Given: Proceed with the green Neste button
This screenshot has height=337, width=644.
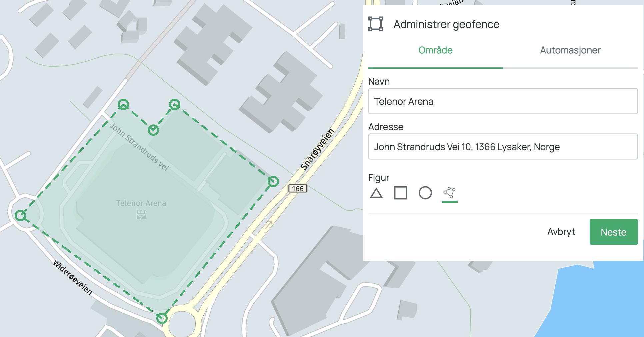Looking at the screenshot, I should 614,232.
